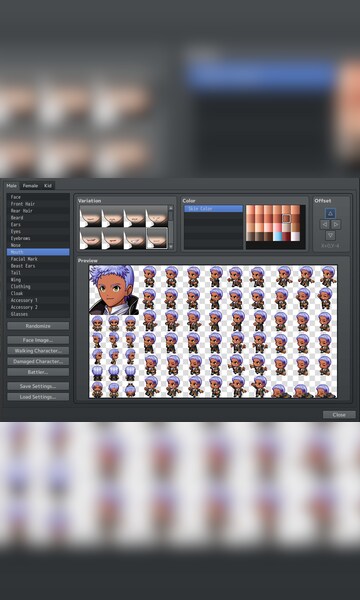The height and width of the screenshot is (600, 360).
Task: Pick the first swatch in the top row
Action: click(250, 210)
